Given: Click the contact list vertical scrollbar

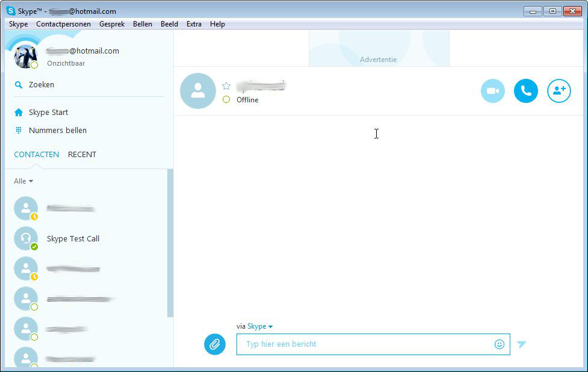Looking at the screenshot, I should coord(170,241).
